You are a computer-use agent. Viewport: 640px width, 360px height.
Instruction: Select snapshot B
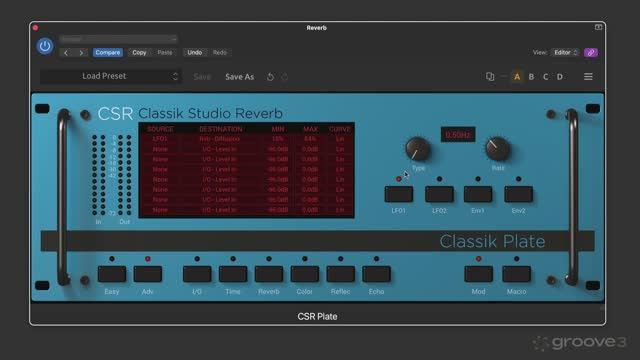pyautogui.click(x=531, y=77)
